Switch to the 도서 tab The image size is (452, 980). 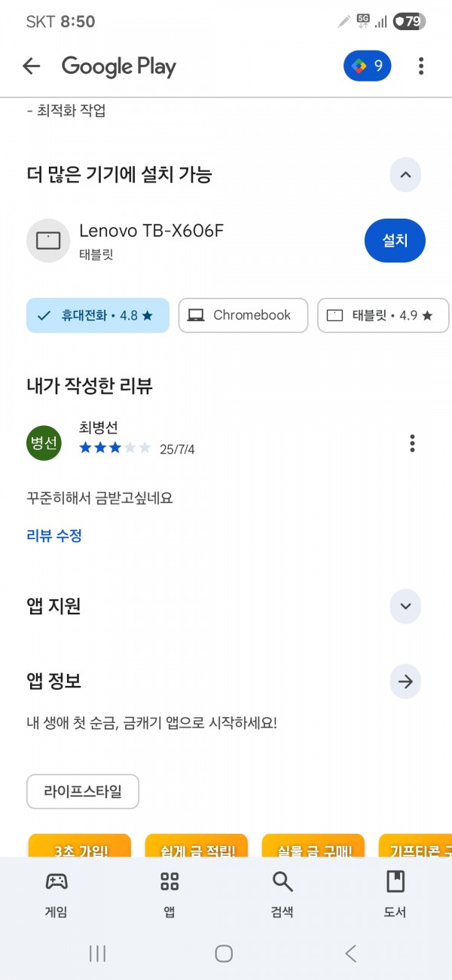click(x=395, y=895)
